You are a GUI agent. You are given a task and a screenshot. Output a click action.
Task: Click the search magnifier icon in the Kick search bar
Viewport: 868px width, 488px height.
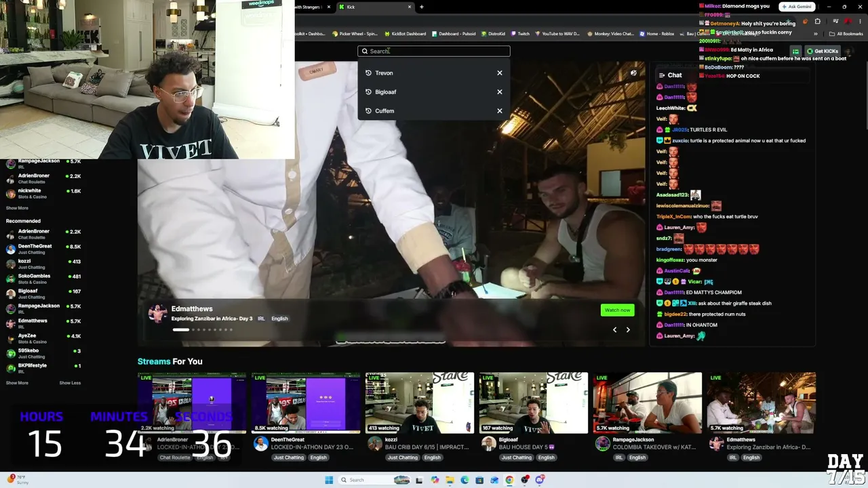pos(364,51)
